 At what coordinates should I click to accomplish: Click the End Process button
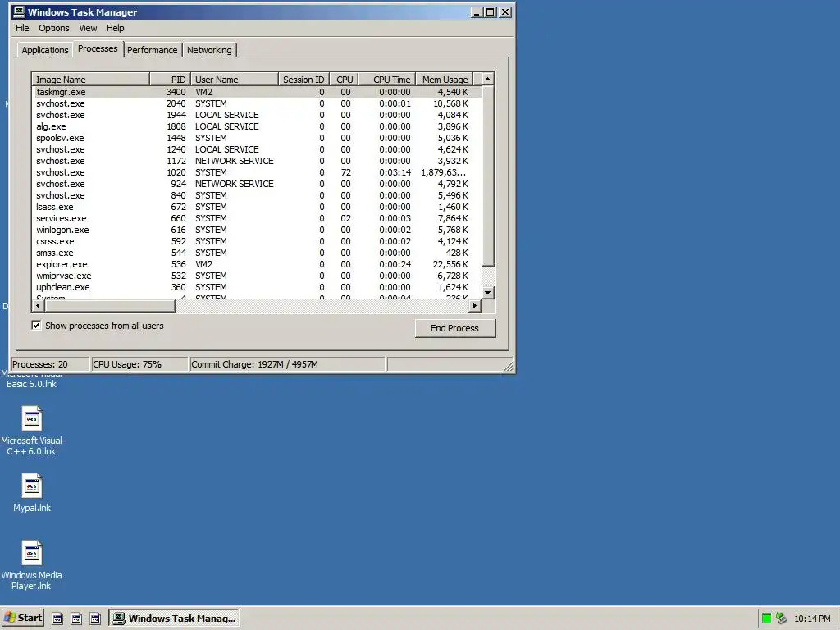pos(454,328)
